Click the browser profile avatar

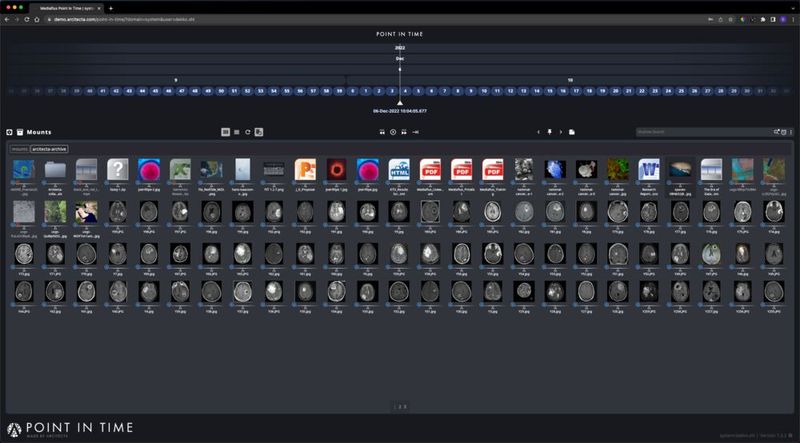(783, 19)
